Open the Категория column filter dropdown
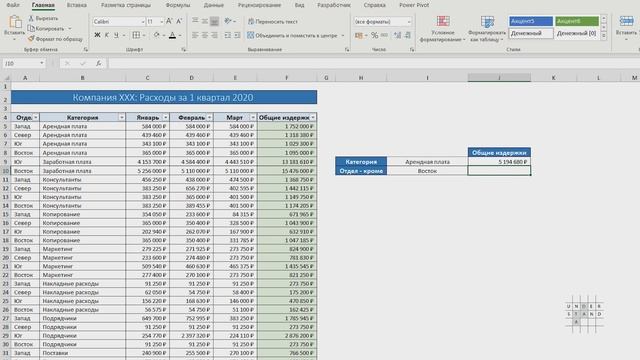640x360 pixels. [122, 118]
